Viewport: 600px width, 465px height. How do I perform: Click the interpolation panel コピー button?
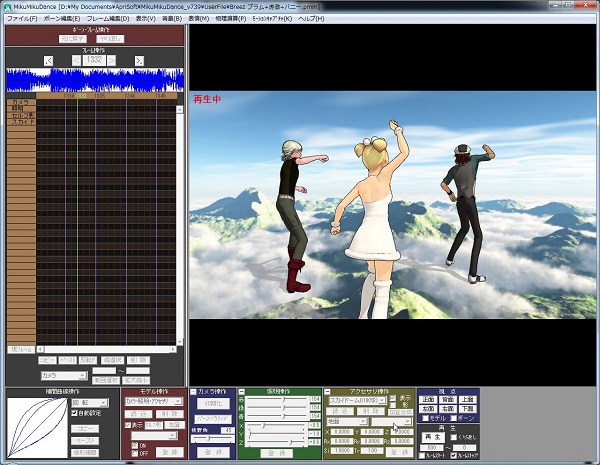point(85,429)
